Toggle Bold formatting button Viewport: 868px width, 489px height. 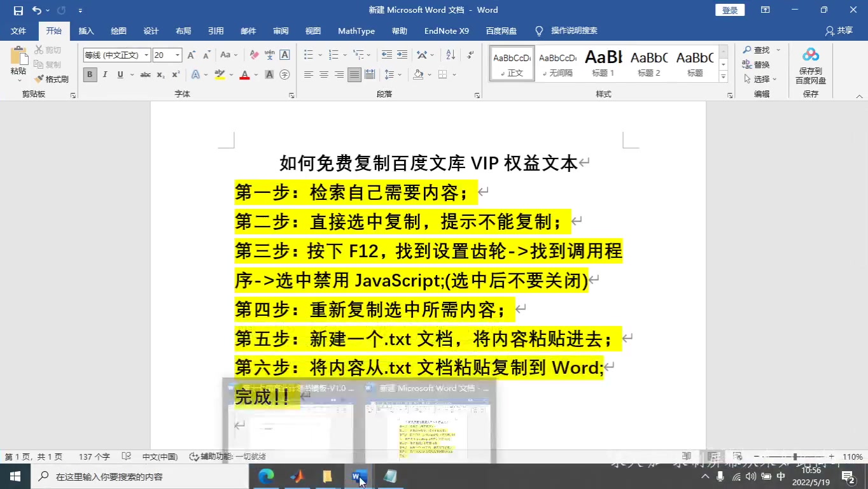(90, 74)
